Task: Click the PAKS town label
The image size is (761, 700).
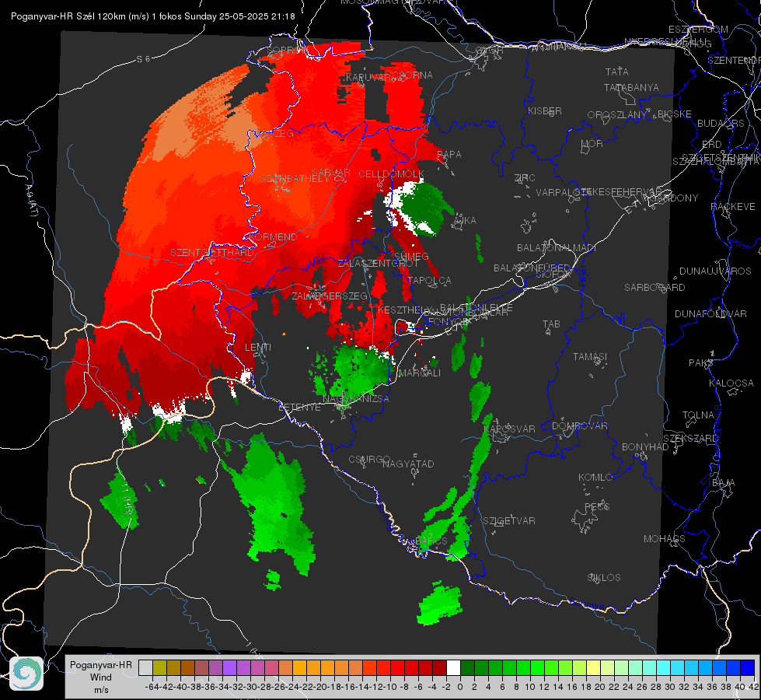Action: 701,363
